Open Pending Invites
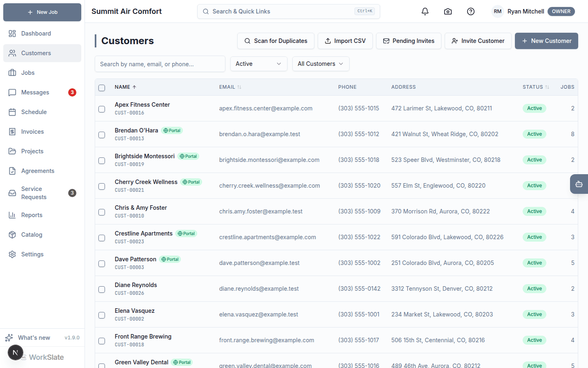The height and width of the screenshot is (368, 588). click(x=408, y=41)
